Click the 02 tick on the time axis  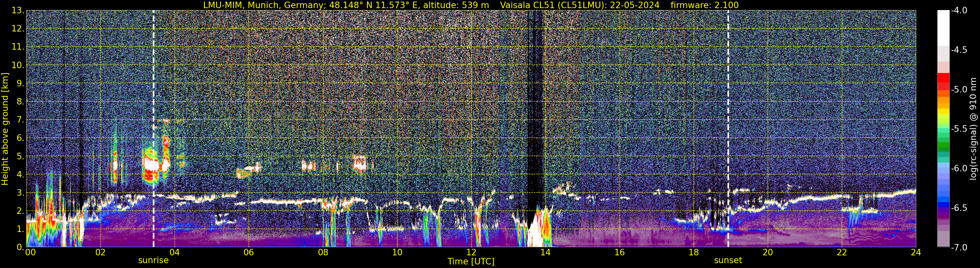(x=100, y=252)
